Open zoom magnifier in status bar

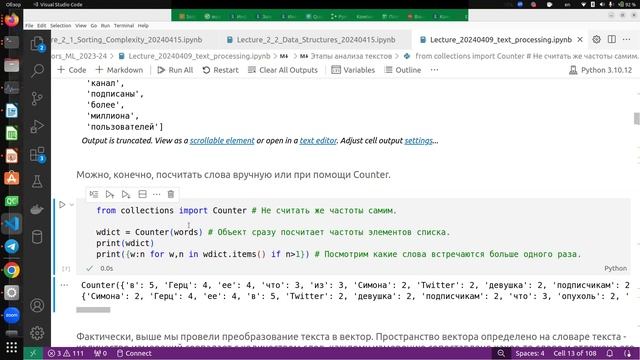[x=501, y=353]
